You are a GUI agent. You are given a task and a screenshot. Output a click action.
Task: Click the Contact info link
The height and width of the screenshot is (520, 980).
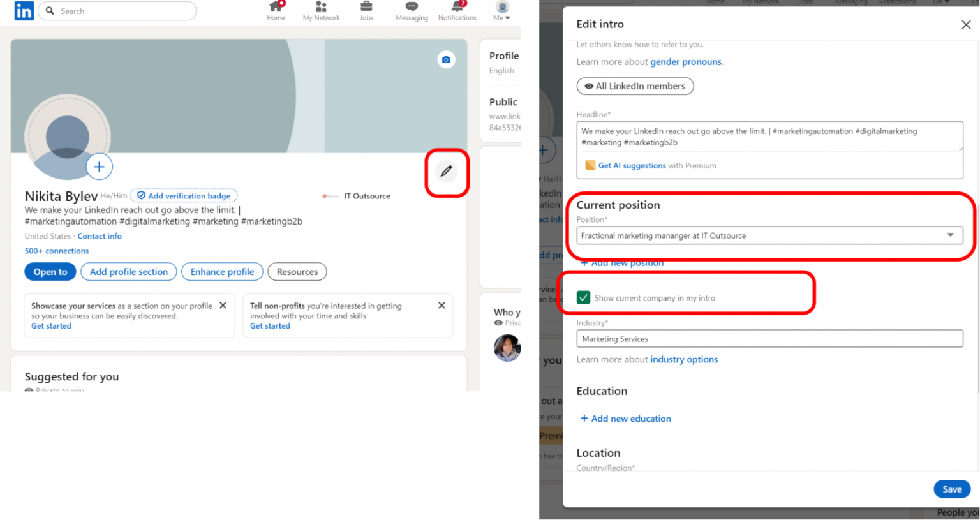click(x=100, y=235)
